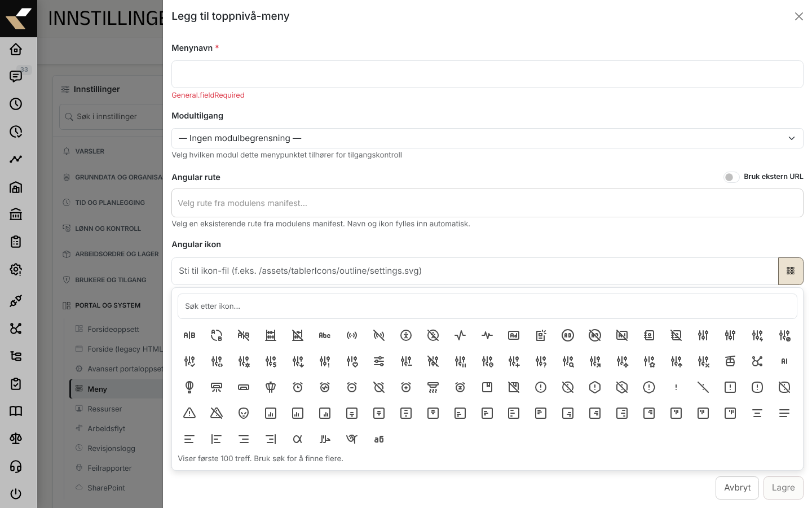Select 'Forsideoppsett' in settings menu
The height and width of the screenshot is (508, 812).
click(113, 329)
